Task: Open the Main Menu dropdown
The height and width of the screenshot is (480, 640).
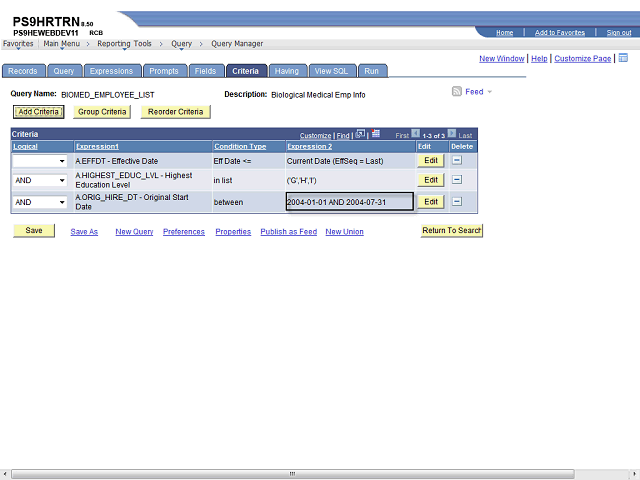Action: pos(62,44)
